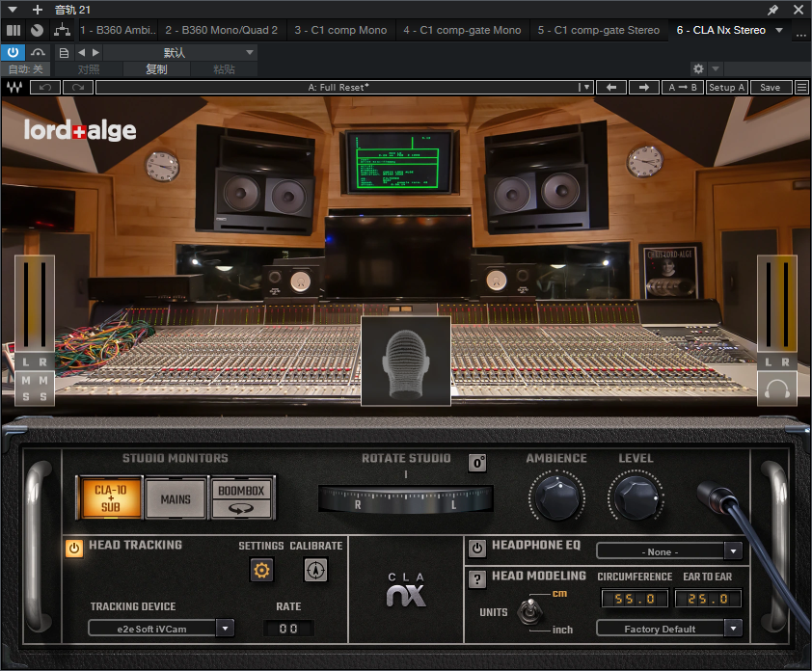
Task: Go to next host preset with right triangle
Action: click(95, 52)
